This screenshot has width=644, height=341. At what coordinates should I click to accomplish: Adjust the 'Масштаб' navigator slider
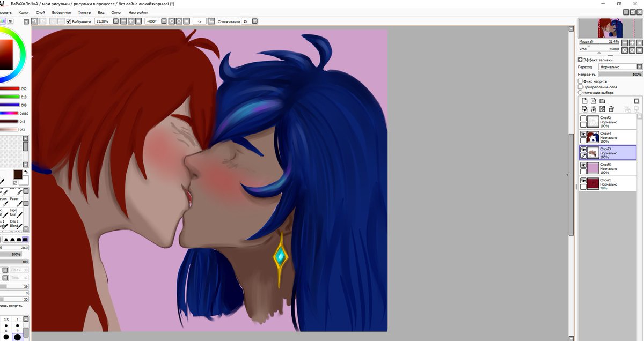[599, 45]
